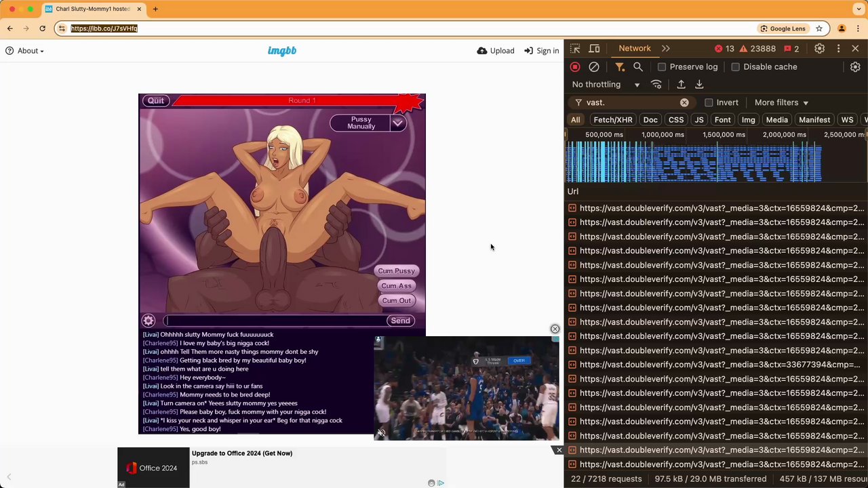Filter requests by CSS

(676, 120)
